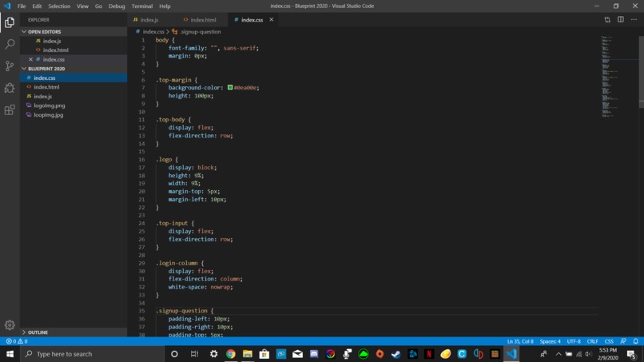Collapse the Open Editors section
The width and height of the screenshot is (644, 362).
tap(24, 32)
